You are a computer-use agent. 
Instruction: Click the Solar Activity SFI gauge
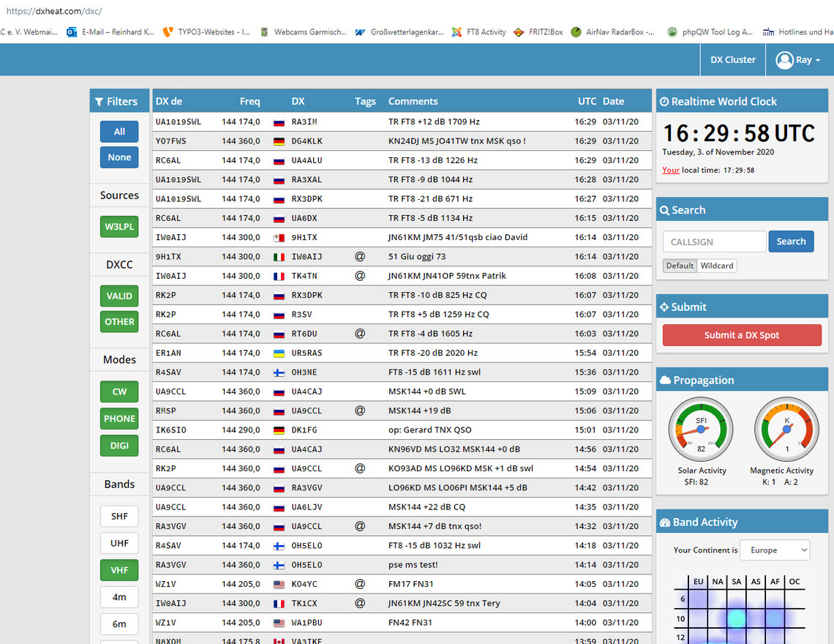pyautogui.click(x=701, y=429)
